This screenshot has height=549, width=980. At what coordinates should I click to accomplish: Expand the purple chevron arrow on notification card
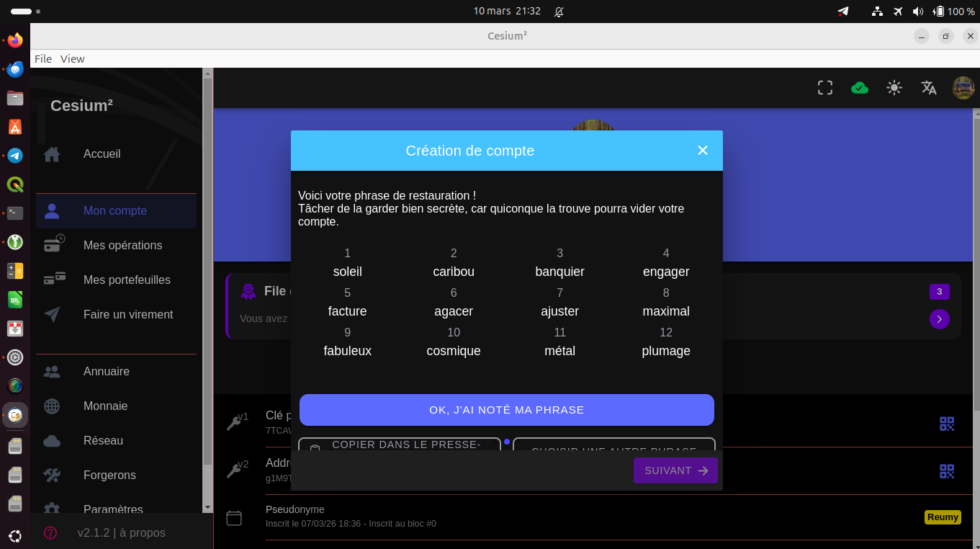tap(939, 319)
